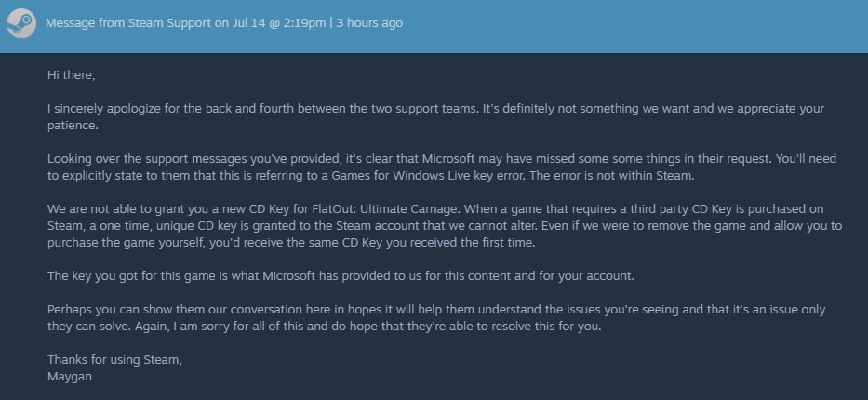Click the 'I sincerely apologize' sentence
Viewport: 868px width, 400px height.
tap(263, 109)
